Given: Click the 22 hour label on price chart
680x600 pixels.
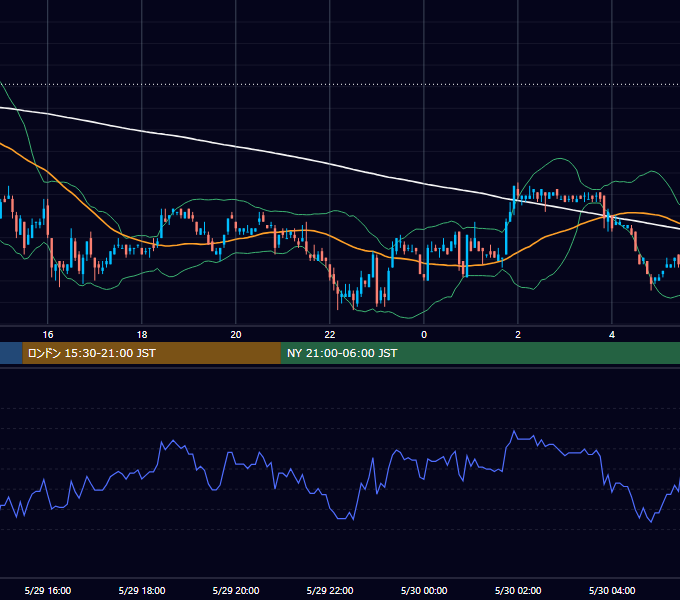Looking at the screenshot, I should coord(330,335).
